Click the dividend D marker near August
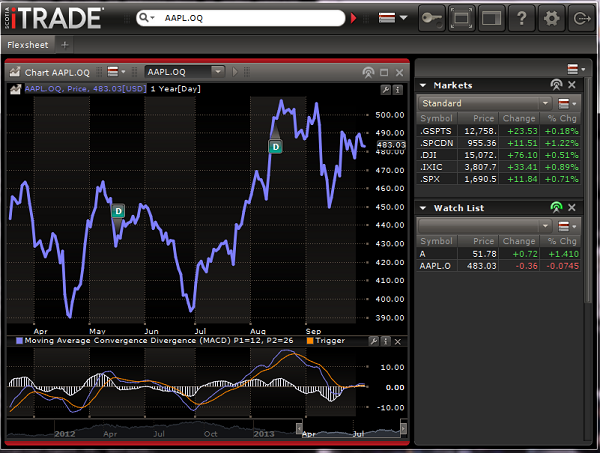 click(x=276, y=147)
